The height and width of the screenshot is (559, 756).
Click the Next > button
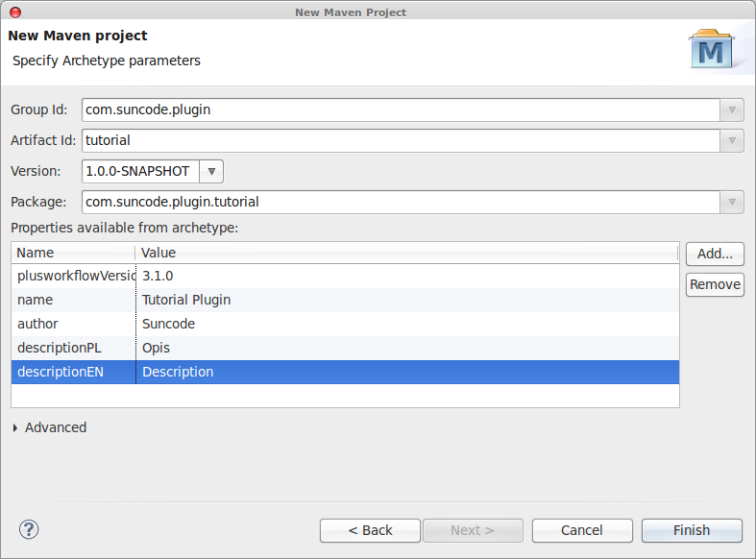tap(473, 530)
